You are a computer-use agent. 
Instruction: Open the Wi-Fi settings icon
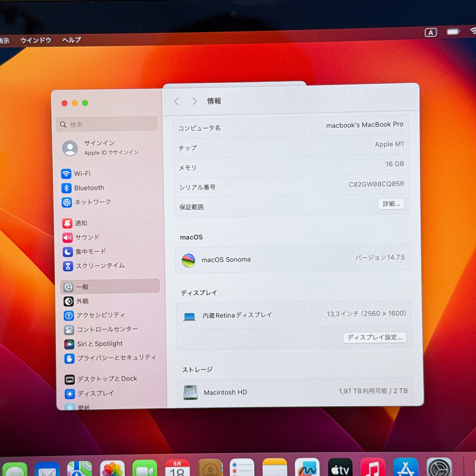click(x=66, y=174)
